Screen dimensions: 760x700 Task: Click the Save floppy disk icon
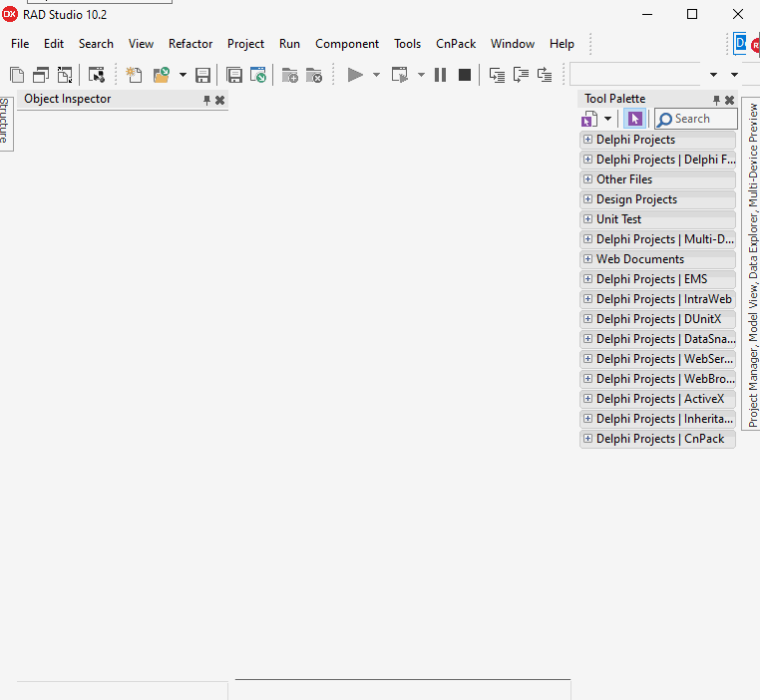202,75
